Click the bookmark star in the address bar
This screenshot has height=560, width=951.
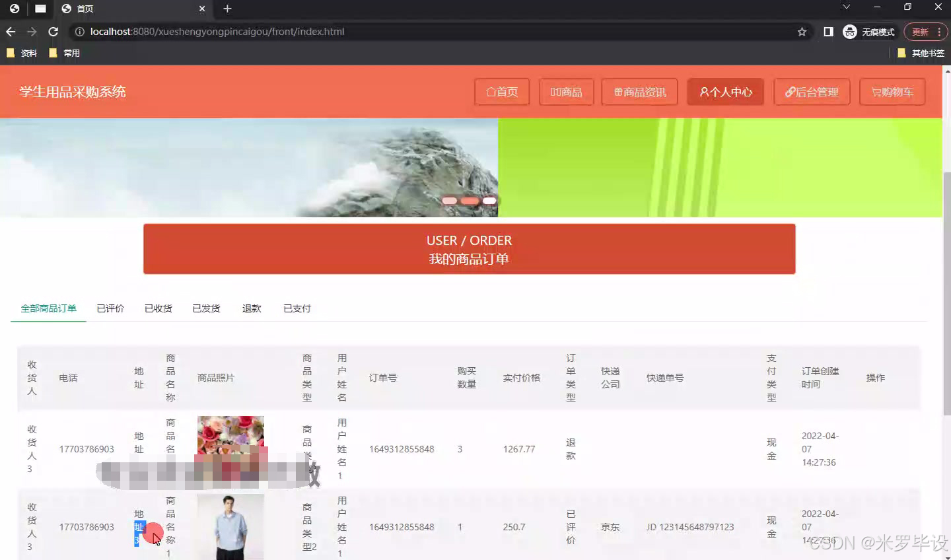pos(801,31)
